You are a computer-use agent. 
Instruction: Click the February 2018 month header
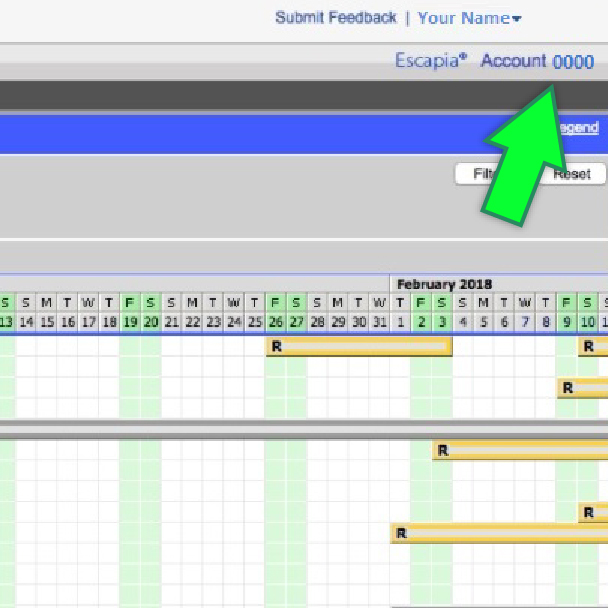[x=444, y=284]
